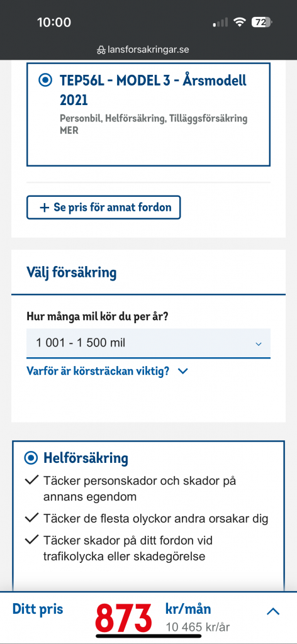Click the checkmark beside Täcker skador på ditt fordon
Image resolution: width=297 pixels, height=644 pixels.
(x=31, y=540)
